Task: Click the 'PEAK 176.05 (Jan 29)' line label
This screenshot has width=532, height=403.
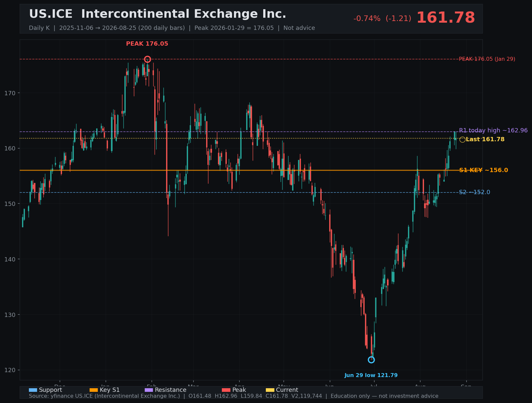Action: 487,59
